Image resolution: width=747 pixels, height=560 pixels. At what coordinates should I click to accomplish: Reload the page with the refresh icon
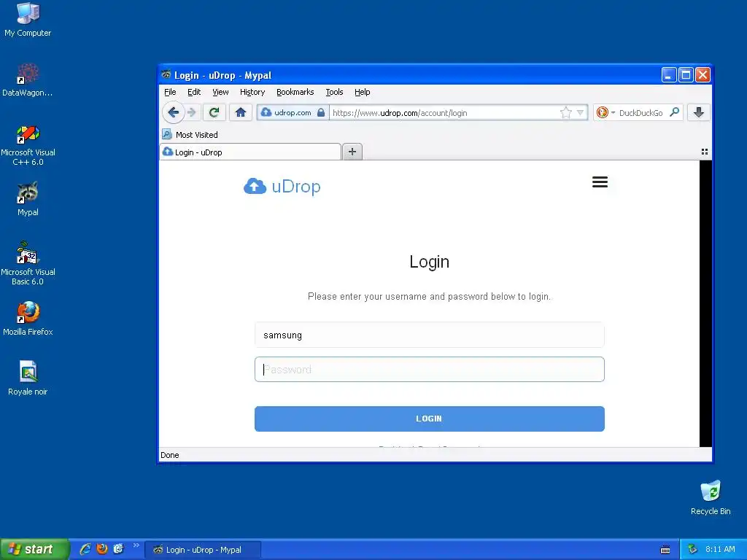[x=214, y=112]
